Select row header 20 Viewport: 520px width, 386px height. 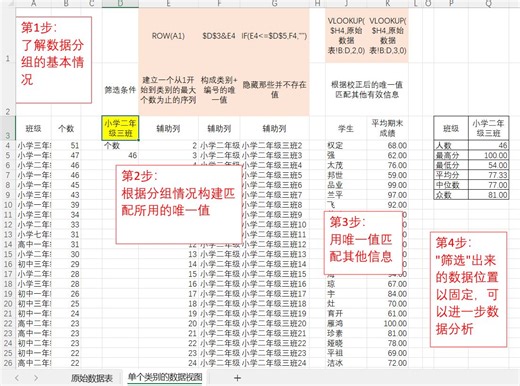point(8,304)
